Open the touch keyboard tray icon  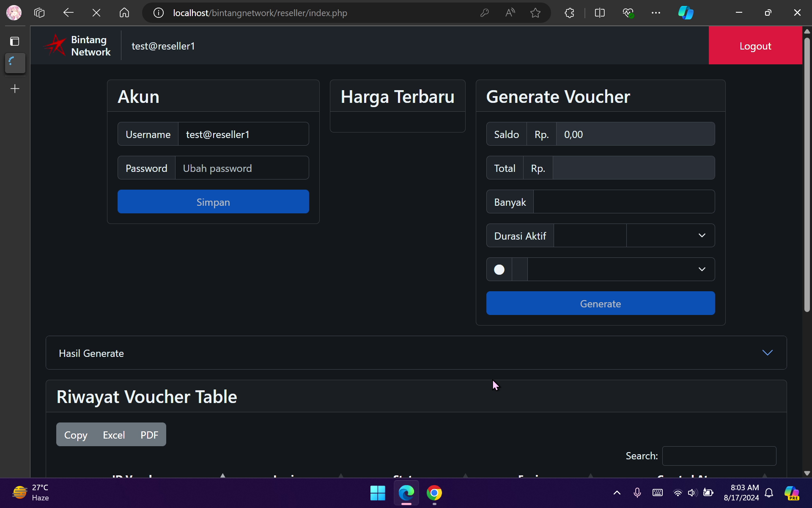pyautogui.click(x=658, y=492)
